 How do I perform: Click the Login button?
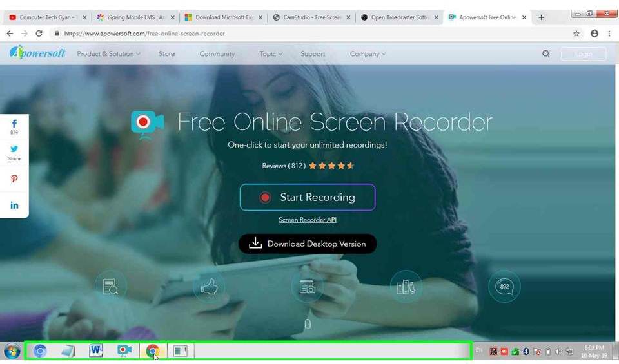point(584,54)
